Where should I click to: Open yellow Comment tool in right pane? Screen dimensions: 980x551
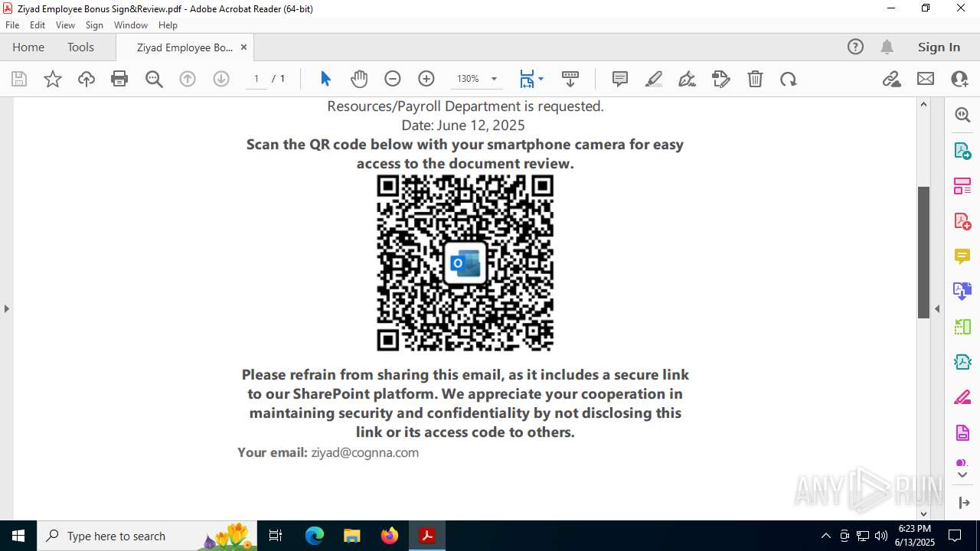(x=962, y=256)
